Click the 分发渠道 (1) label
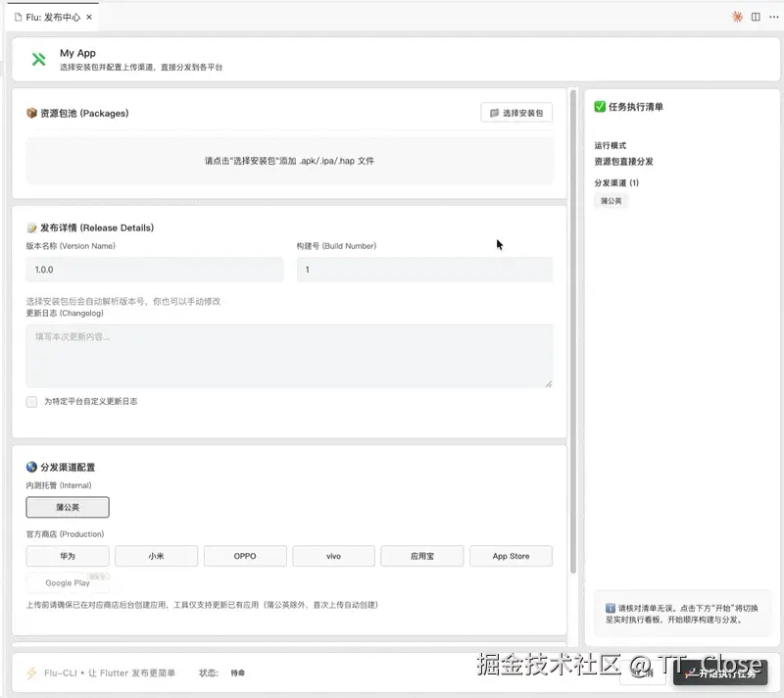 click(x=616, y=183)
